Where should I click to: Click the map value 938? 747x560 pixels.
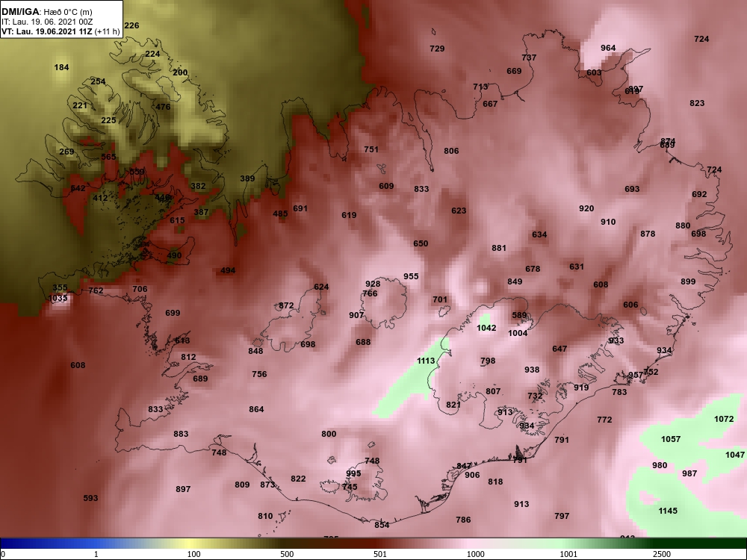point(532,370)
